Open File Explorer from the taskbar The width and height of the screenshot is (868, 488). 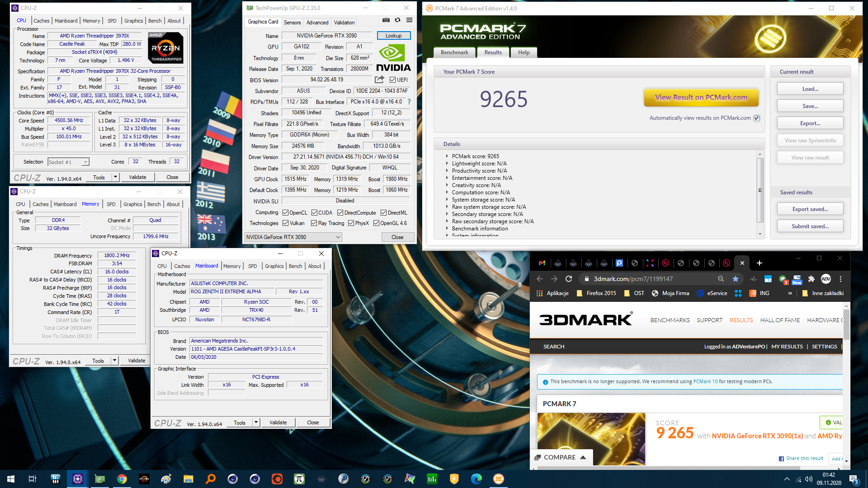click(188, 479)
